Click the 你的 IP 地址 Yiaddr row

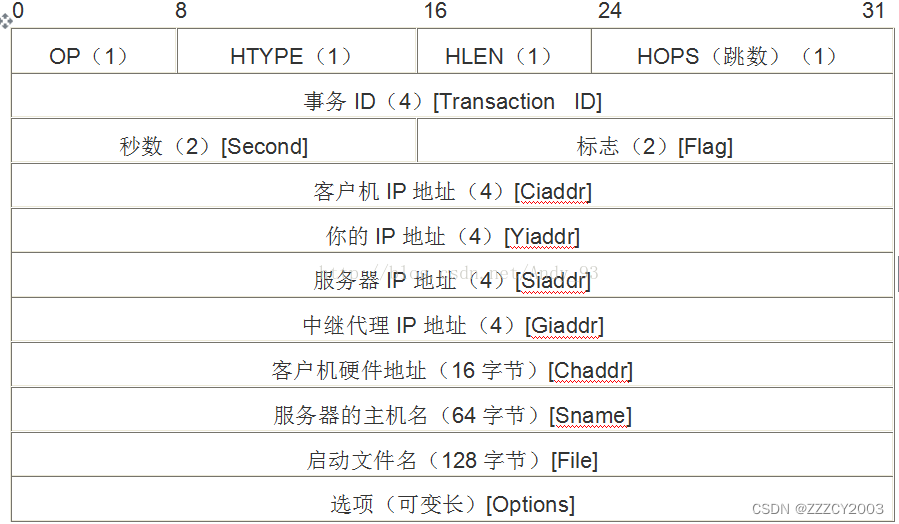coord(452,236)
